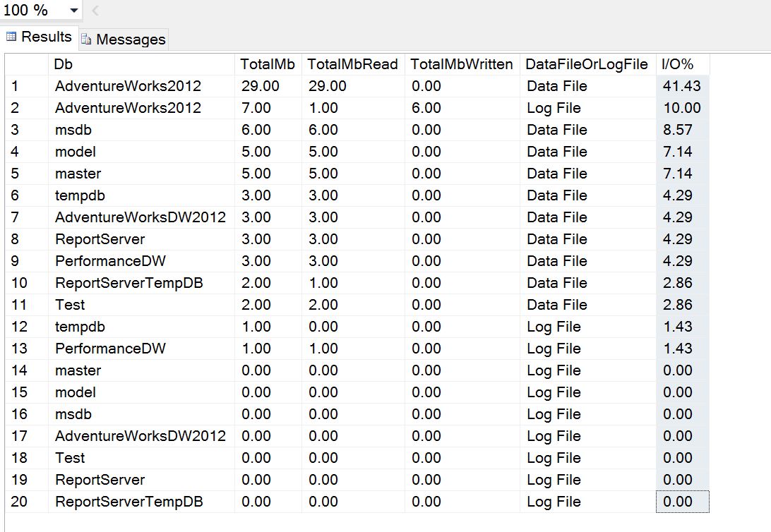The image size is (771, 532).
Task: Click 1.43 I/O% value in row 12
Action: [683, 327]
